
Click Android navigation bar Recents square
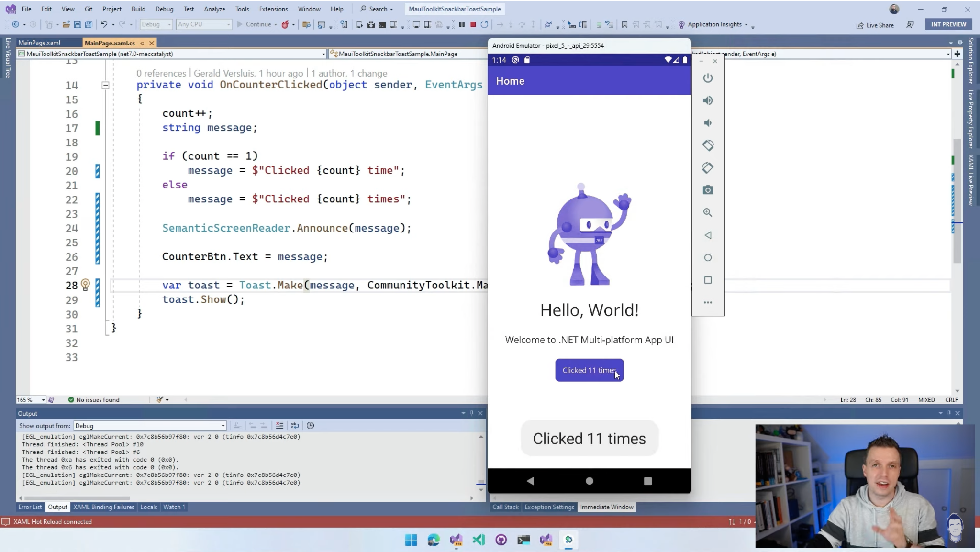coord(648,481)
